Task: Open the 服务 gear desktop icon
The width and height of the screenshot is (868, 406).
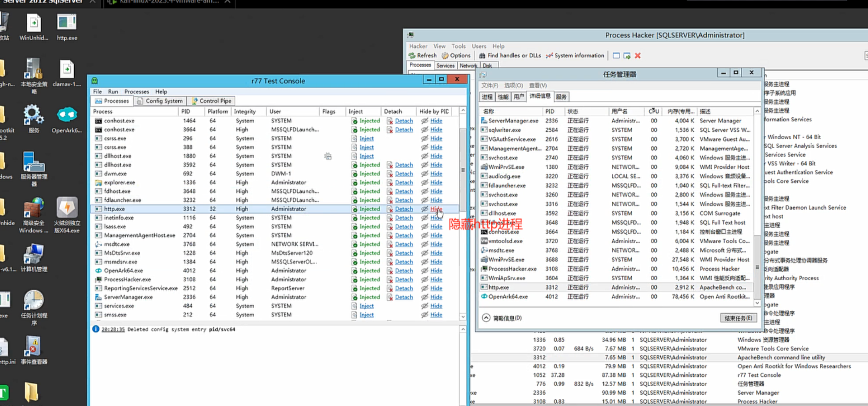Action: click(x=34, y=119)
